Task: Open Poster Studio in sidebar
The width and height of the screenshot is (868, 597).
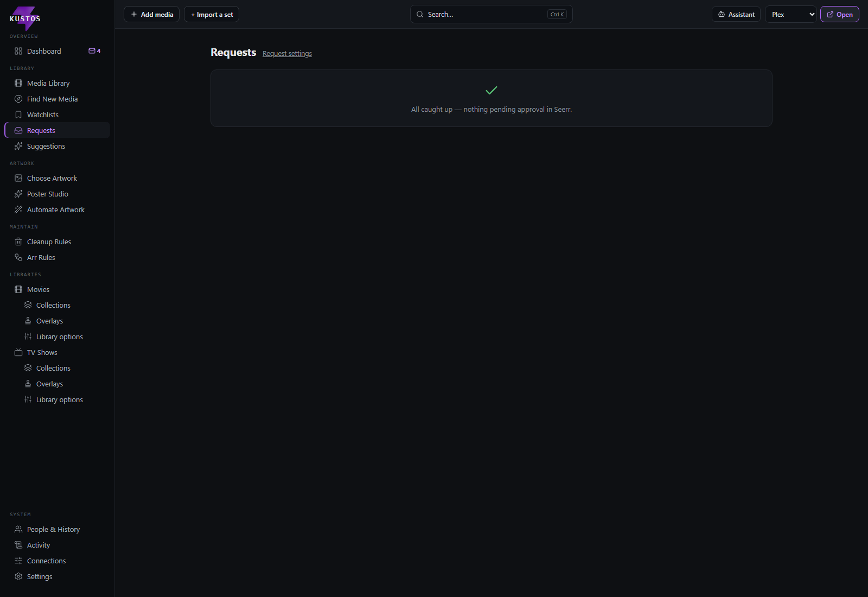Action: 58,194
